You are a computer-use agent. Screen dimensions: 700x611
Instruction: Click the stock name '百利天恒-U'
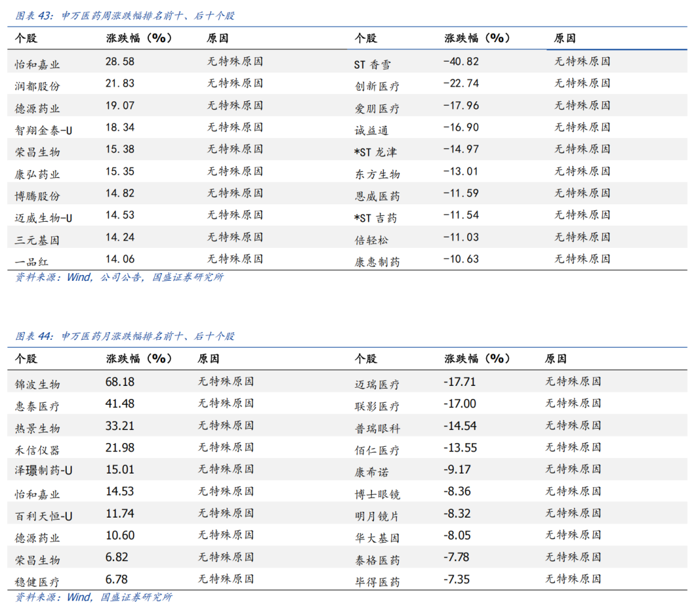(x=43, y=516)
